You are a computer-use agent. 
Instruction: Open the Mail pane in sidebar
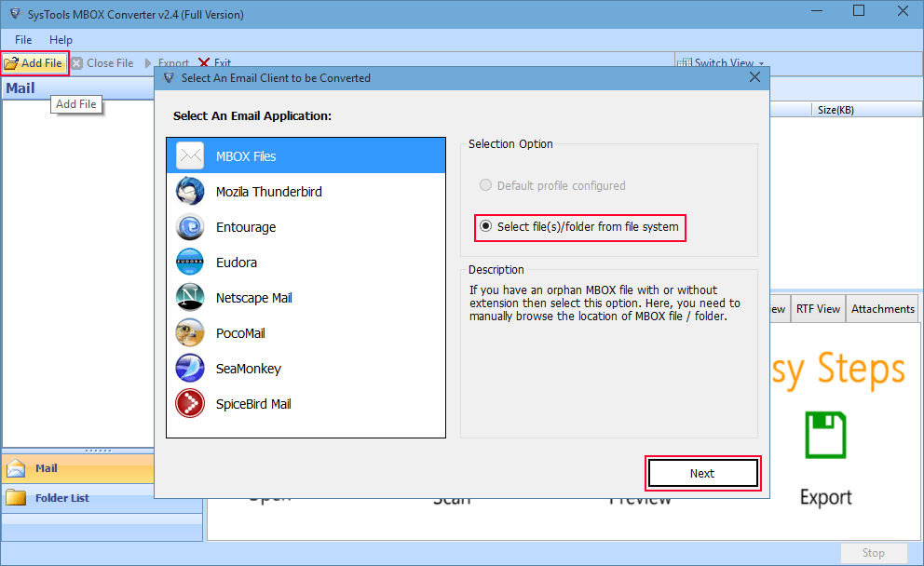pos(78,468)
